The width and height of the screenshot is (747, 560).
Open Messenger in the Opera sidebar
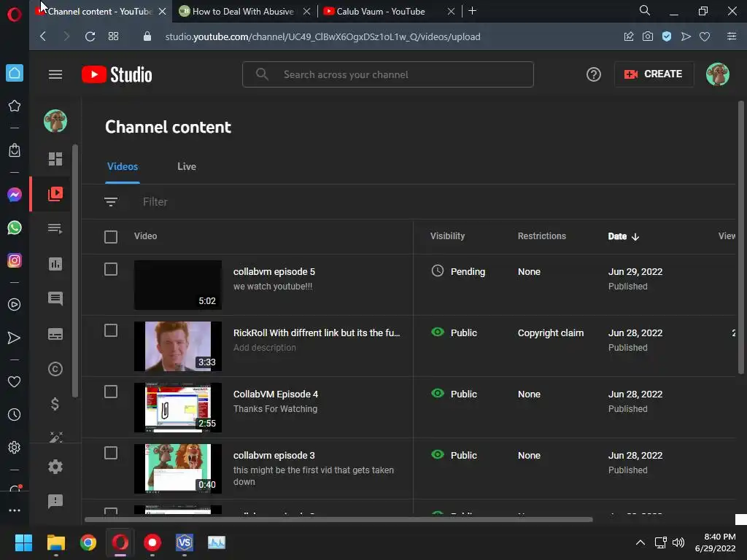point(15,195)
